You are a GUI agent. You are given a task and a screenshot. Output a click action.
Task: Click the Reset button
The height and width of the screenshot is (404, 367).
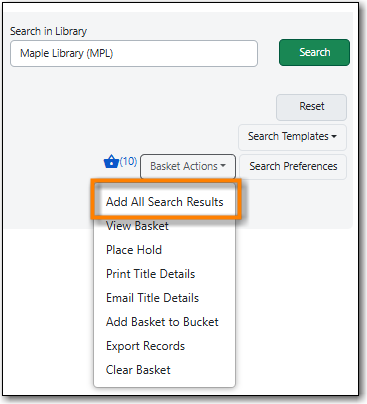coord(311,107)
